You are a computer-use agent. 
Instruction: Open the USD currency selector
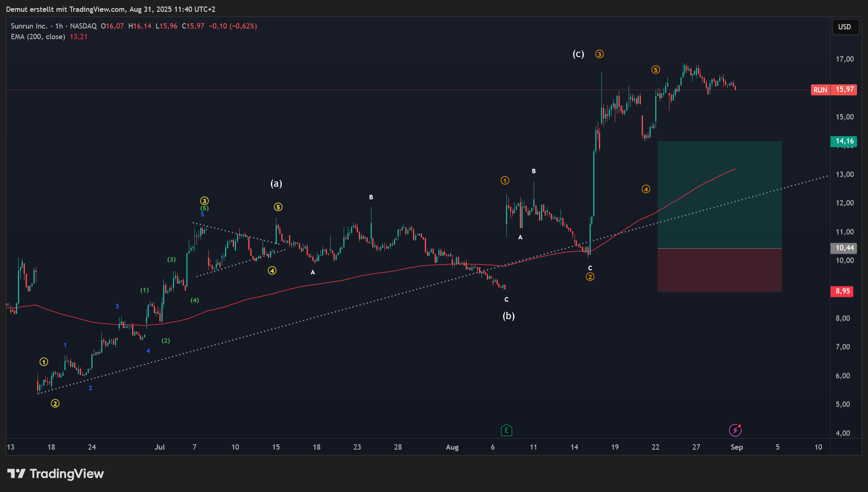[845, 27]
